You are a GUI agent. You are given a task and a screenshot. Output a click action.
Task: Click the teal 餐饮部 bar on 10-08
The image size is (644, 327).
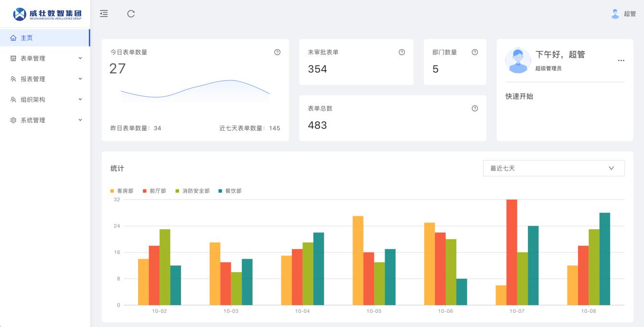pos(605,259)
